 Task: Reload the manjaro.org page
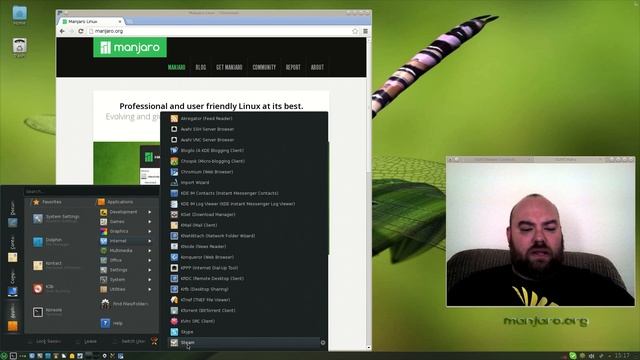tap(81, 31)
